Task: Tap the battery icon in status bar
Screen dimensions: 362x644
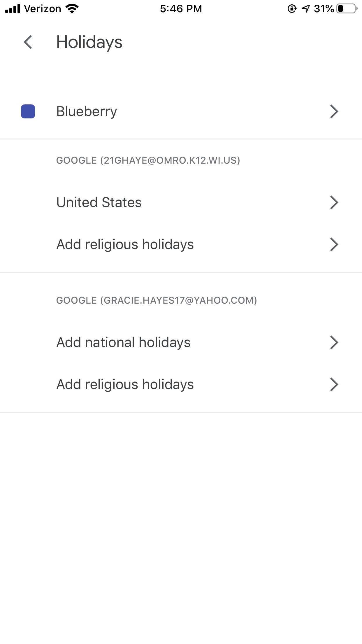Action: (x=347, y=9)
